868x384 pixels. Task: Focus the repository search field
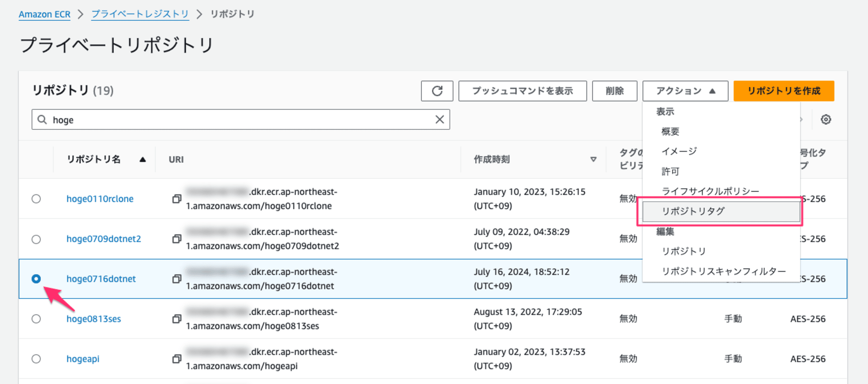(241, 119)
